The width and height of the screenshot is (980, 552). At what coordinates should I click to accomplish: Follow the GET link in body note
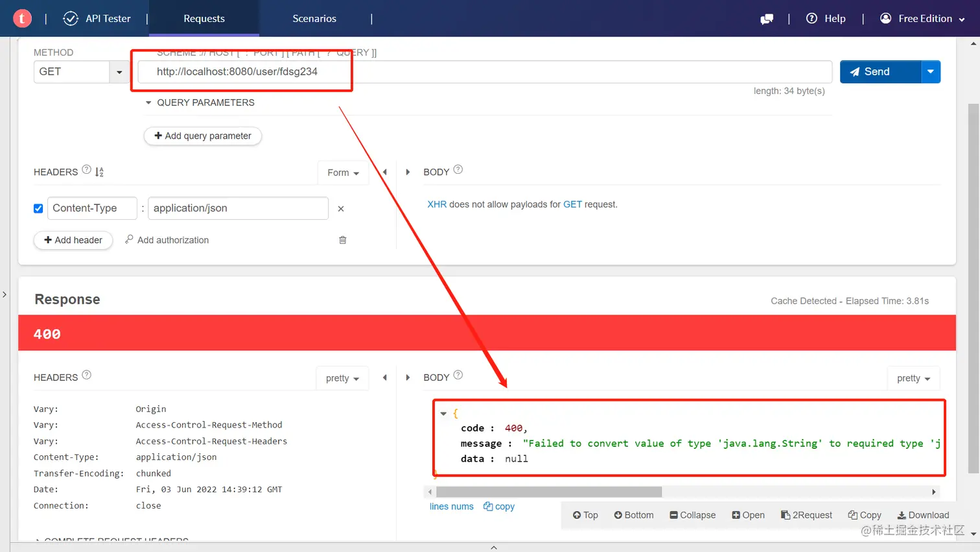click(572, 204)
